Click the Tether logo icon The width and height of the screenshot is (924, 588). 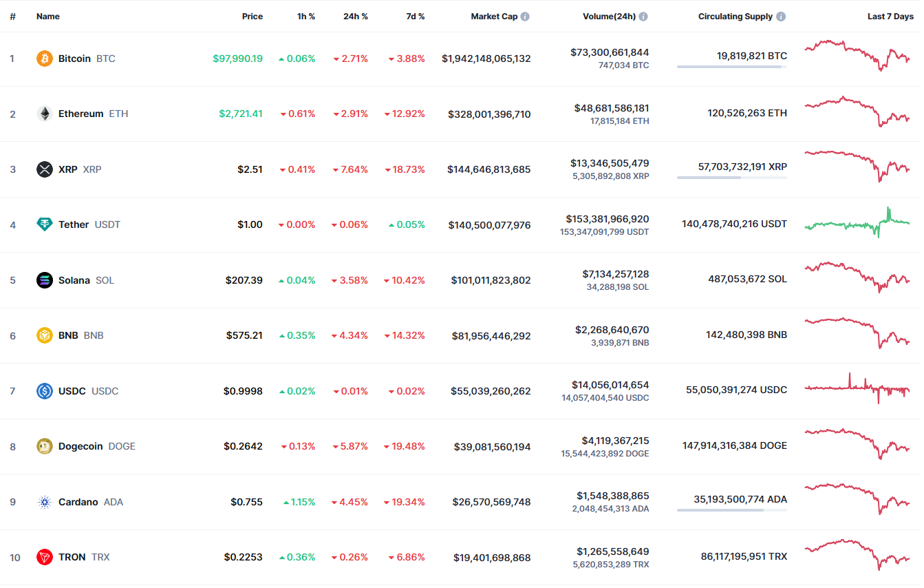(x=45, y=224)
